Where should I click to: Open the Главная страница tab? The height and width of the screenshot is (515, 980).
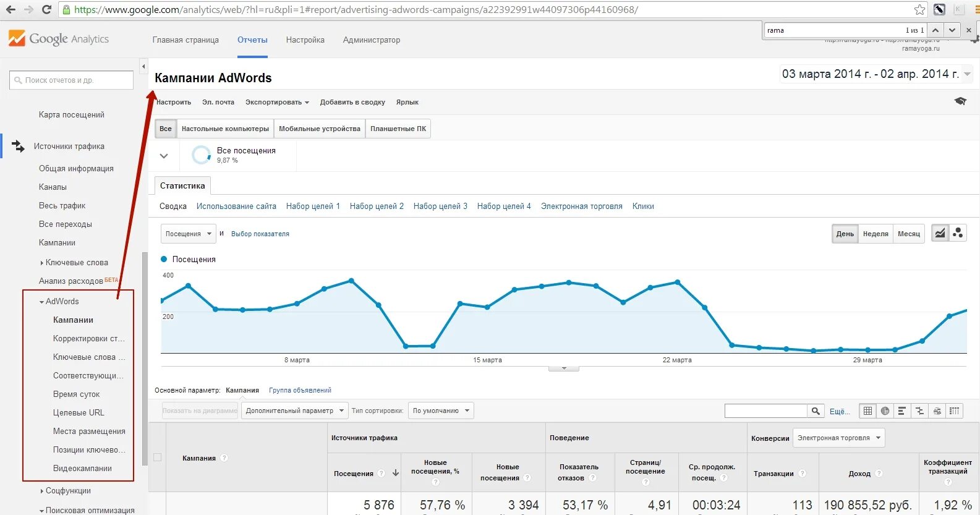coord(185,40)
